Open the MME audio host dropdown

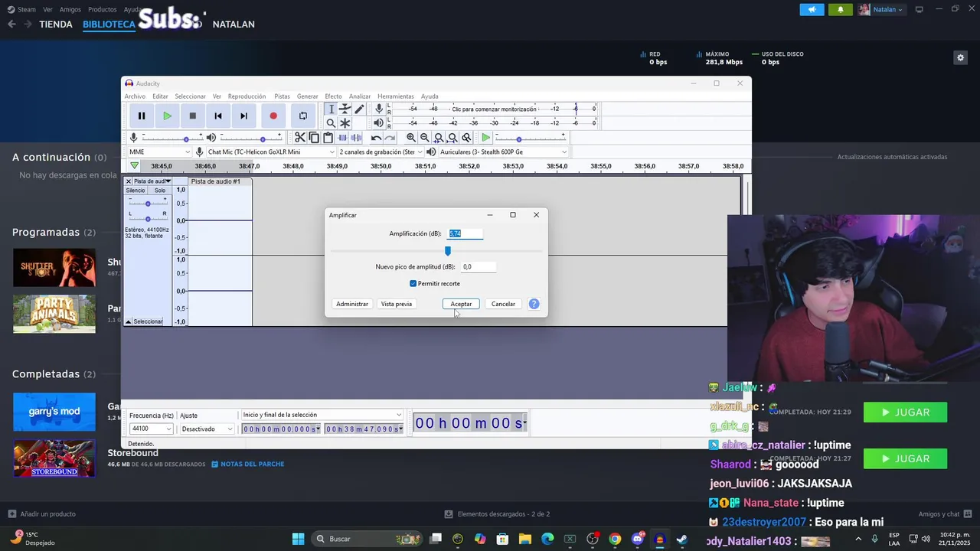(x=159, y=152)
